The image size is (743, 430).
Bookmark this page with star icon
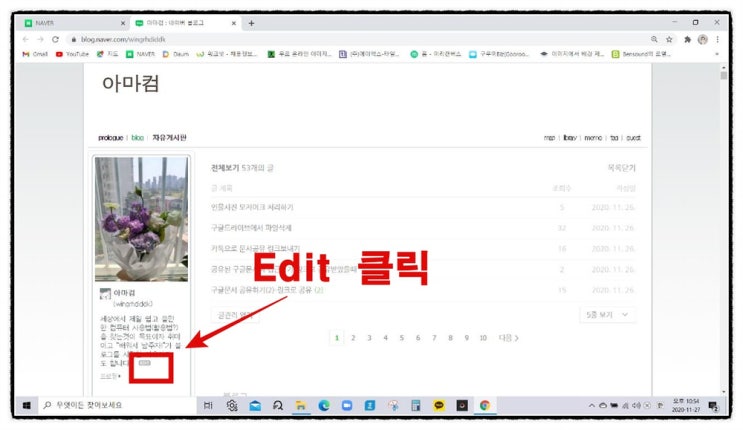(669, 39)
